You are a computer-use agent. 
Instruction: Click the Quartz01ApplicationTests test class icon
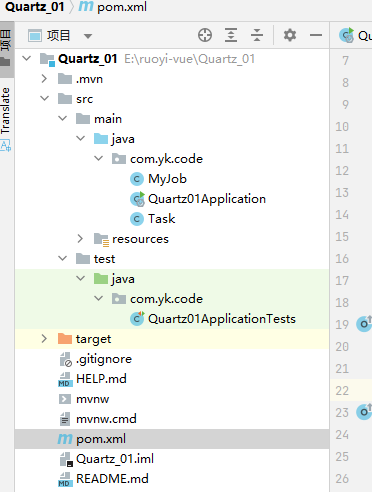[137, 319]
